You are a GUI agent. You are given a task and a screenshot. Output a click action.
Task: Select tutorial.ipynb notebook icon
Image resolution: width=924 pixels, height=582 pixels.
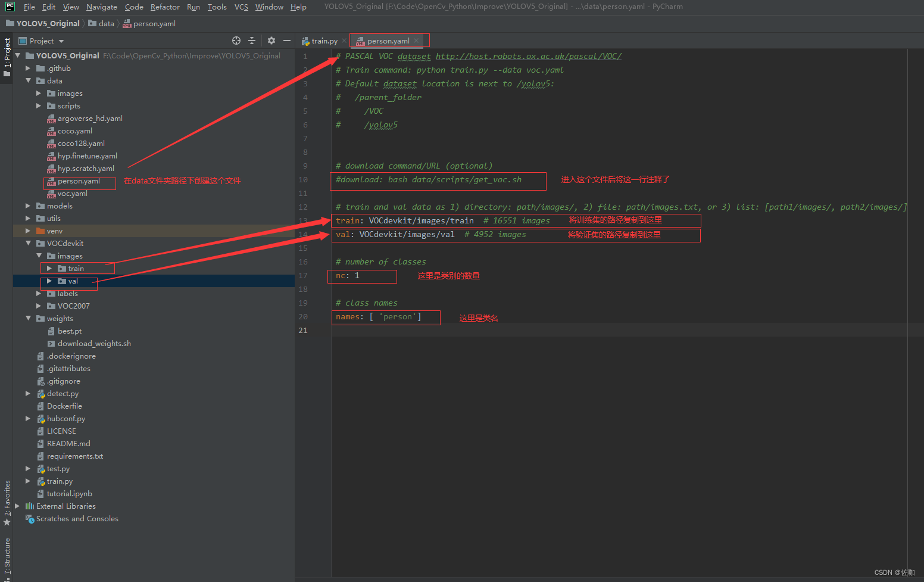[x=40, y=494]
